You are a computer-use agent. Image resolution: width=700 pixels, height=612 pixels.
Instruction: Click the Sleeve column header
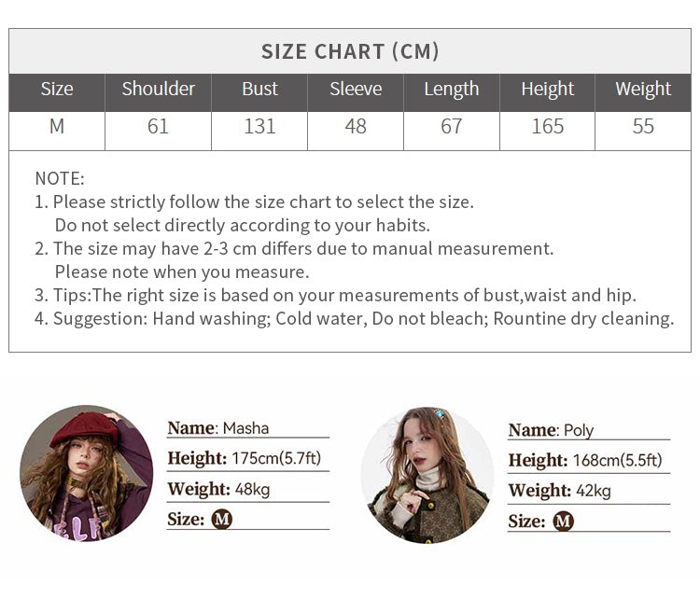coord(356,89)
